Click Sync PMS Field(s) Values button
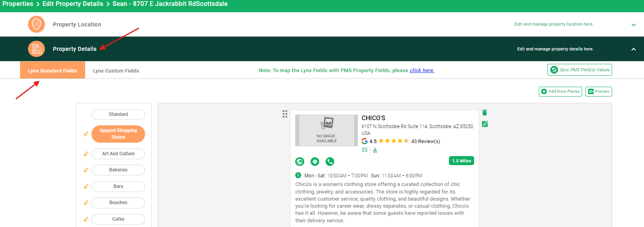644x227 pixels. [x=580, y=70]
